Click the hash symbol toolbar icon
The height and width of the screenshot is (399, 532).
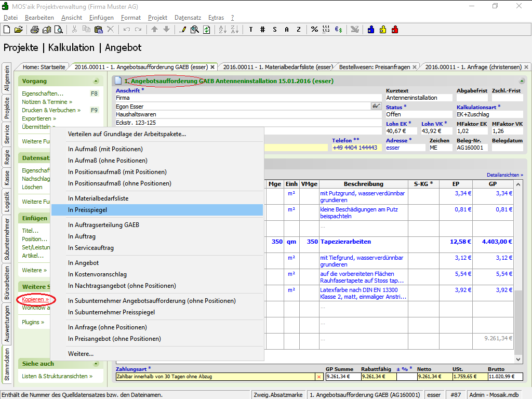coord(262,30)
